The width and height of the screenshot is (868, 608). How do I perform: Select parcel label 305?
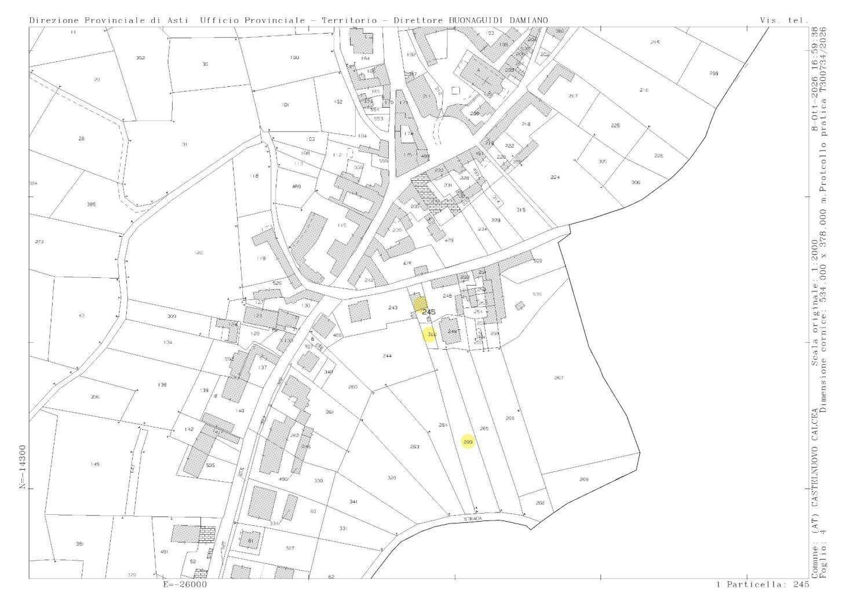(602, 162)
